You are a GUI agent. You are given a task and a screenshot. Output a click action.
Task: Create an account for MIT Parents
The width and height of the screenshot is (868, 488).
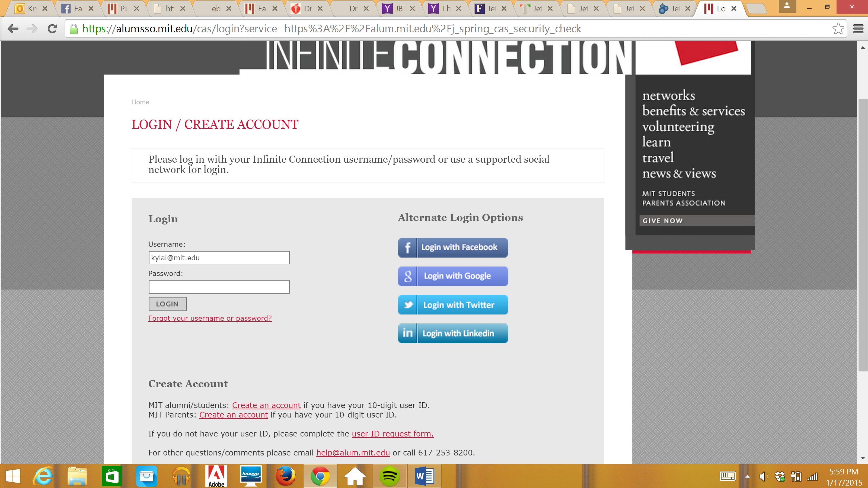pos(234,415)
